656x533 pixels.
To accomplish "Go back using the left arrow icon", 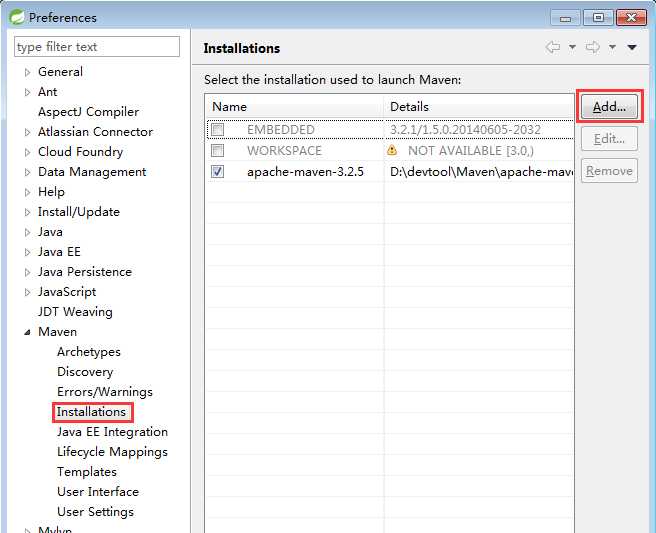I will point(553,47).
